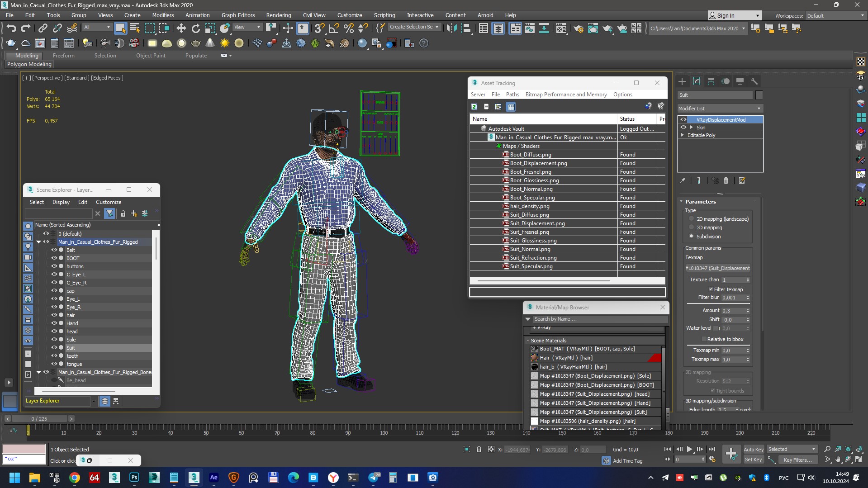Expand the Skin modifier
The height and width of the screenshot is (488, 868).
point(691,128)
